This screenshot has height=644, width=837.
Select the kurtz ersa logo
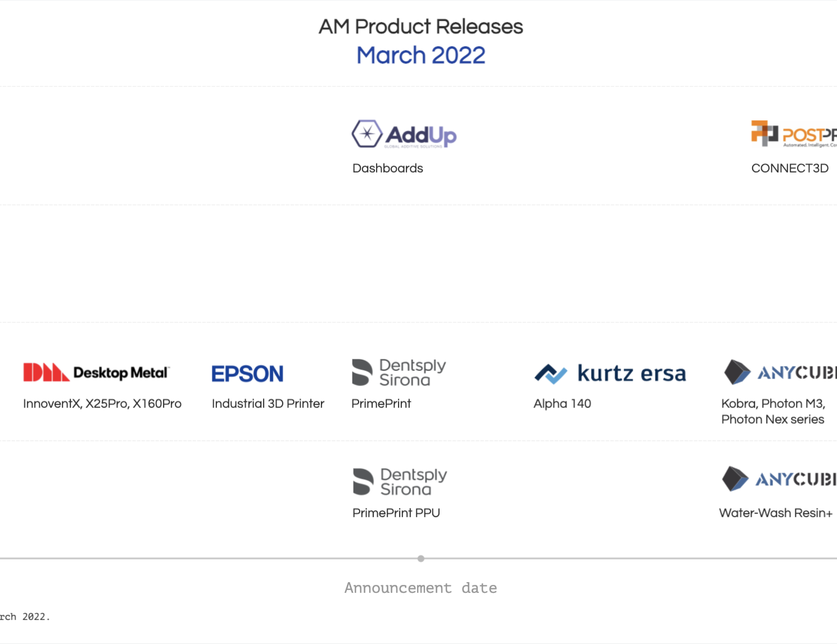point(610,373)
